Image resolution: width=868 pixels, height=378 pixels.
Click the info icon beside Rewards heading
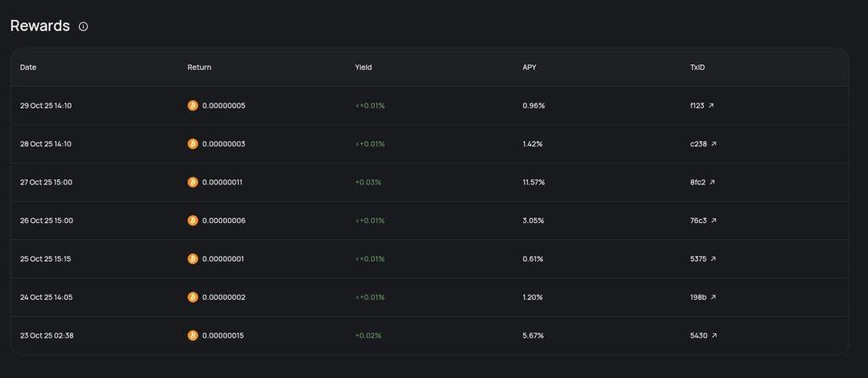coord(83,26)
